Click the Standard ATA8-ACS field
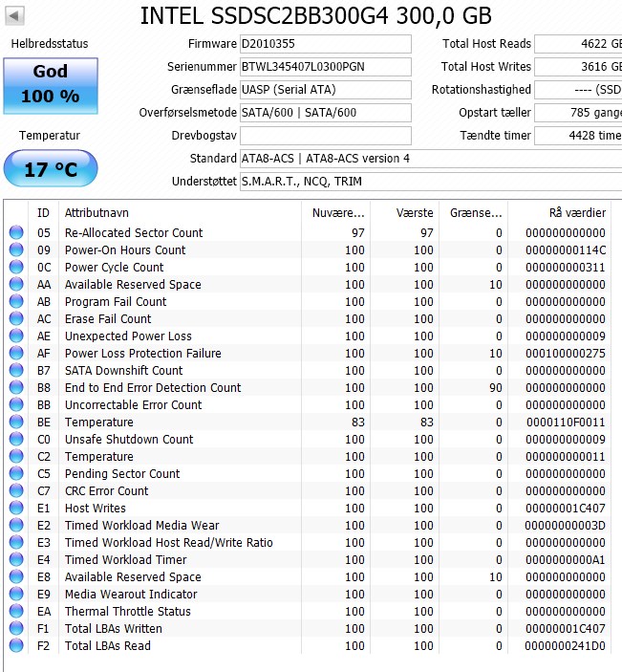The image size is (622, 672). (431, 159)
